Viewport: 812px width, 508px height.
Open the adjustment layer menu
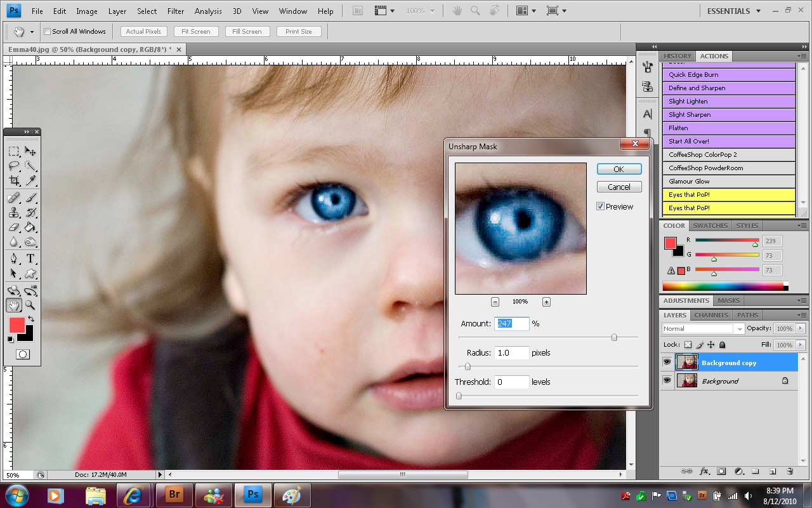(738, 472)
